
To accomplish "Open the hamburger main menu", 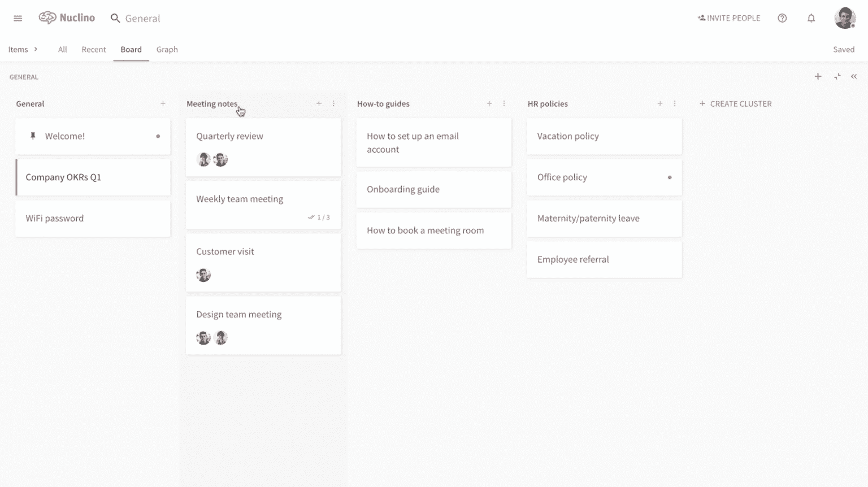I will pos(18,18).
